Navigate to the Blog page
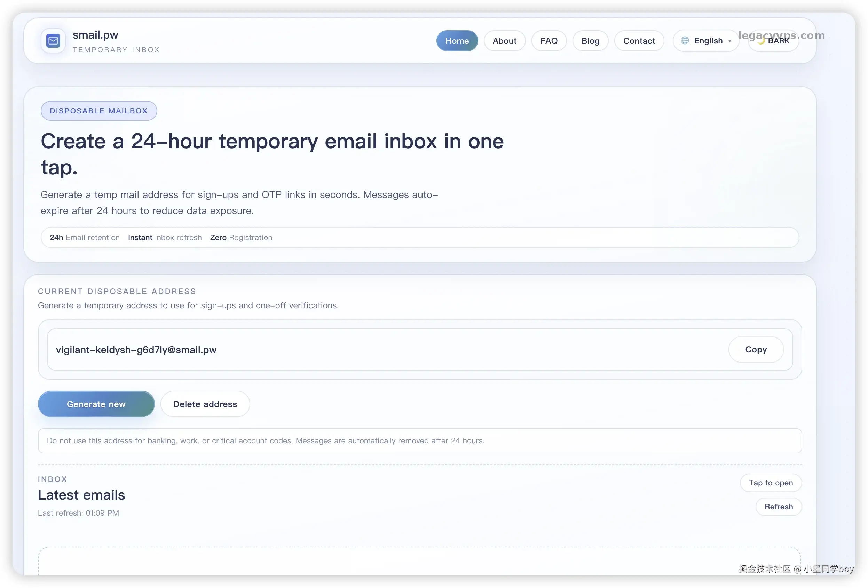 (x=590, y=41)
